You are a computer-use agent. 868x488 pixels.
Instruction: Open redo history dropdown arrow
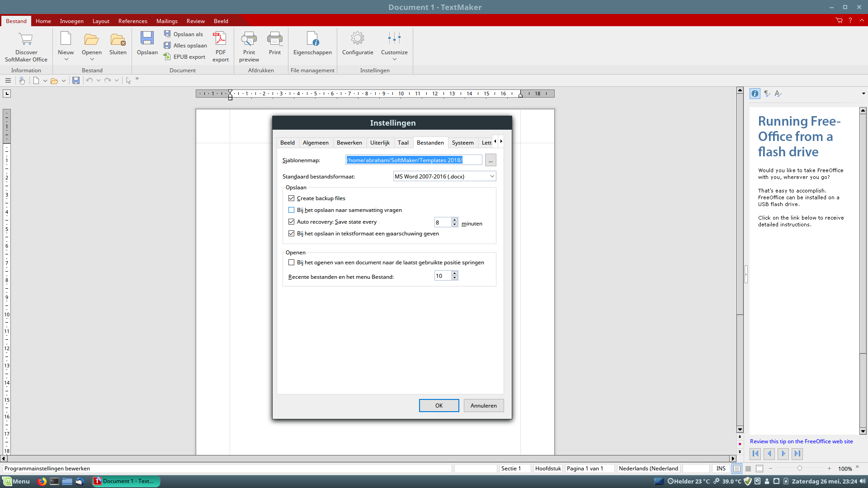point(116,80)
